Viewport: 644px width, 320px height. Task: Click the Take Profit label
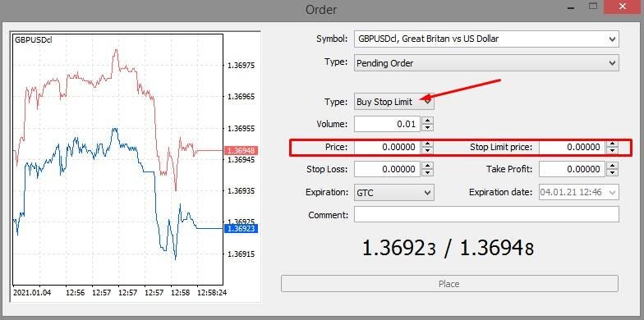click(509, 169)
